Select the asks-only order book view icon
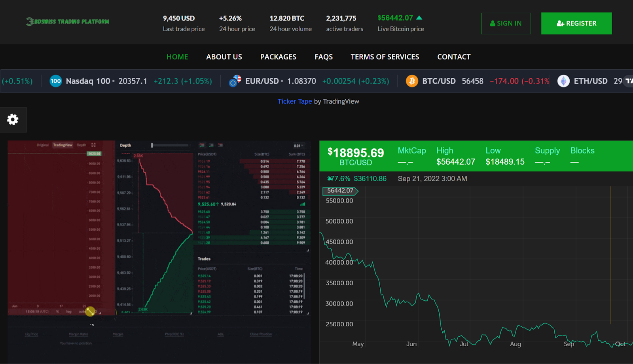 point(220,145)
